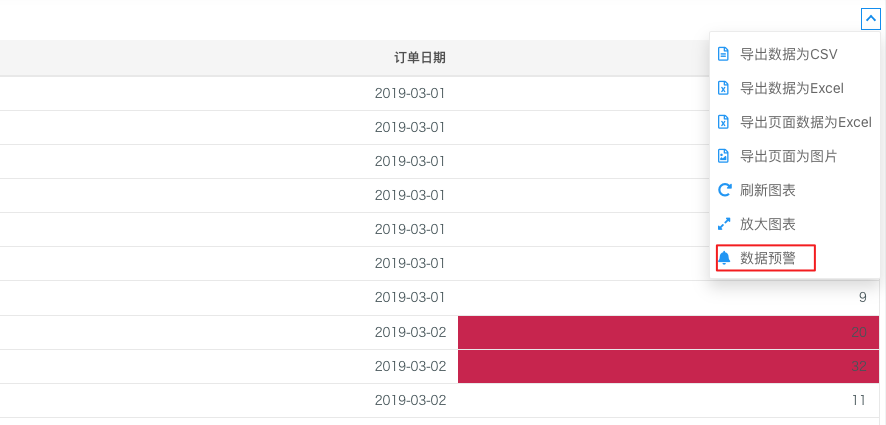Select 刷新图表 text in the menu

click(x=768, y=190)
